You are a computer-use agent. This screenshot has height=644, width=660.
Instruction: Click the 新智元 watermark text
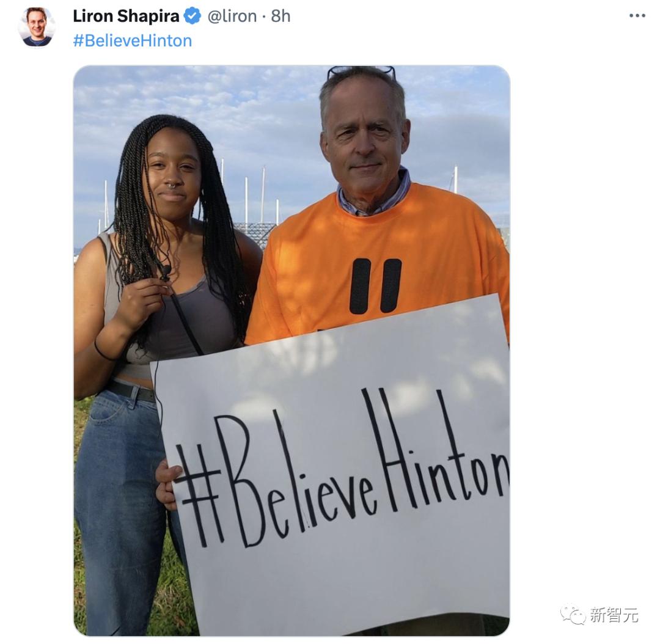[614, 615]
